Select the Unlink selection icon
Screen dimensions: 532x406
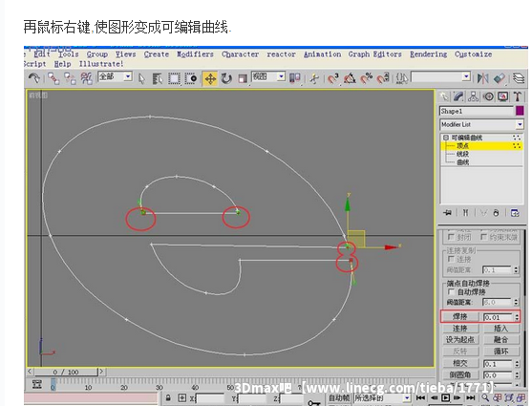pyautogui.click(x=71, y=78)
